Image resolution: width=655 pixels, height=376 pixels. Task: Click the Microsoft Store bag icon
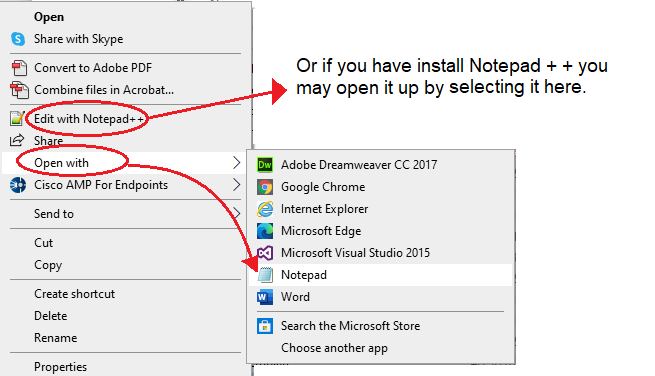point(265,326)
